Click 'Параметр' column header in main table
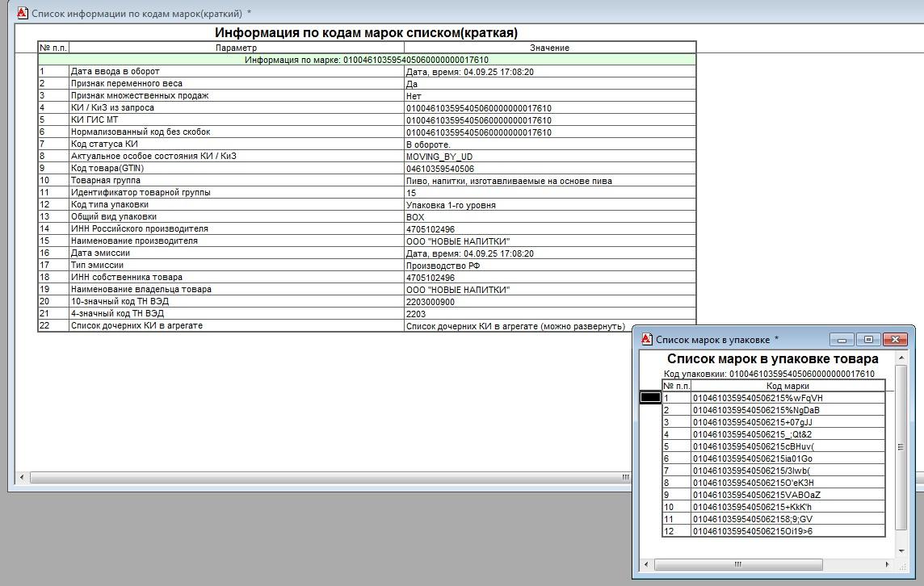This screenshot has width=924, height=586. pos(236,48)
